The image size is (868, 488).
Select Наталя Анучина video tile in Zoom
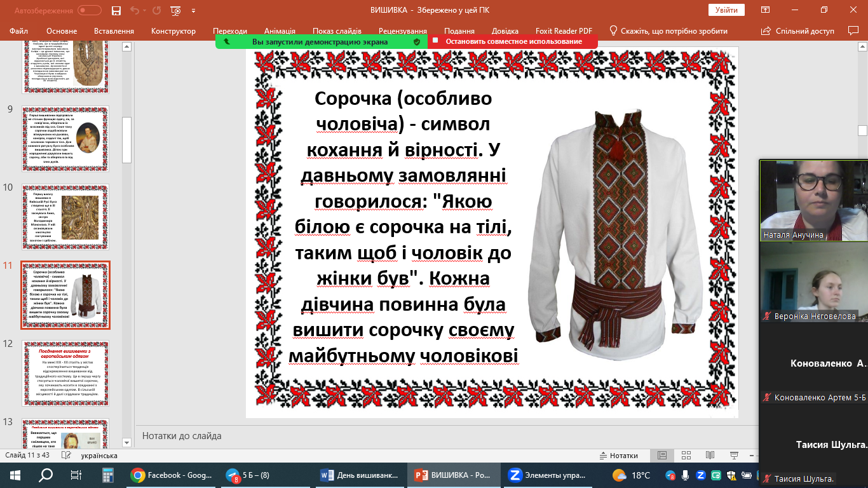pyautogui.click(x=813, y=200)
